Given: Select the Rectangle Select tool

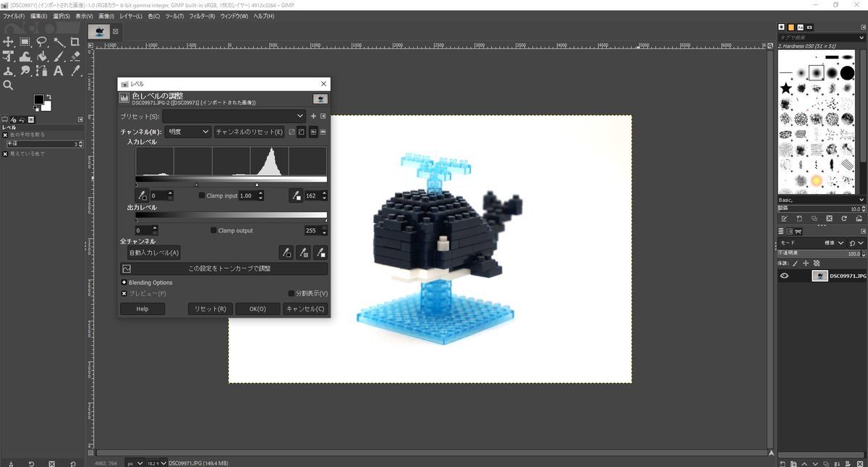Looking at the screenshot, I should pyautogui.click(x=25, y=42).
